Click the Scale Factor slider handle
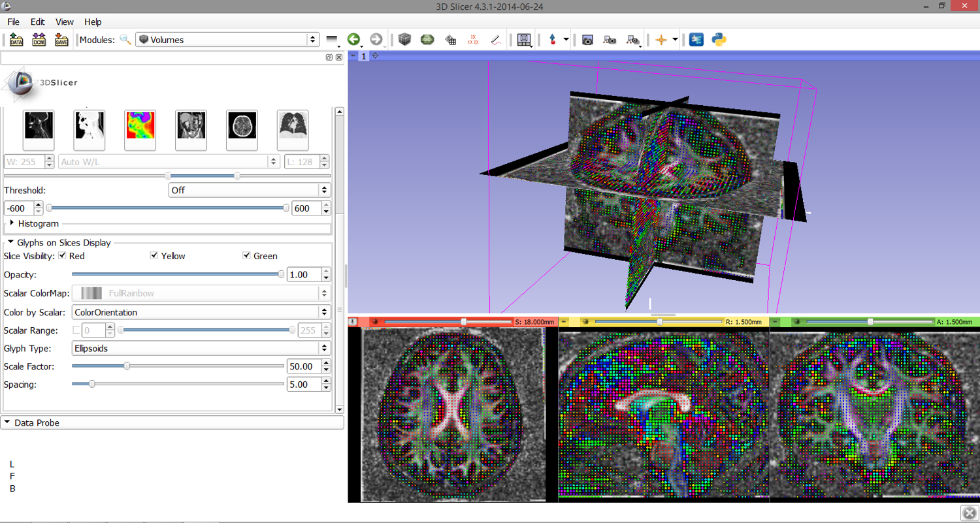 [x=127, y=366]
